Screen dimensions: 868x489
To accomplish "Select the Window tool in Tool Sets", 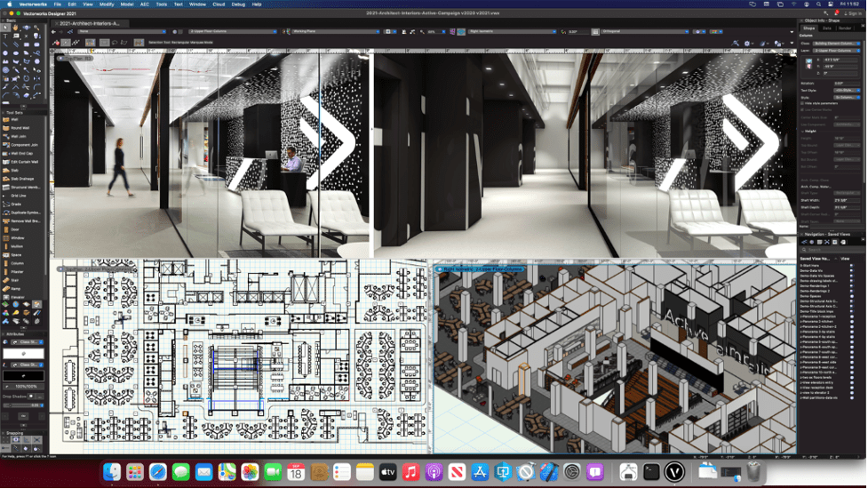I will click(x=17, y=238).
